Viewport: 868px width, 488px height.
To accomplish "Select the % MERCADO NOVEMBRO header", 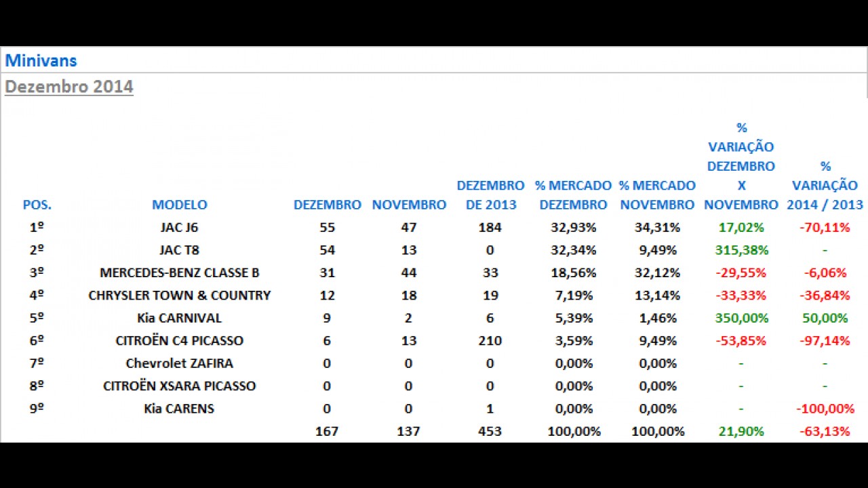I will point(657,195).
